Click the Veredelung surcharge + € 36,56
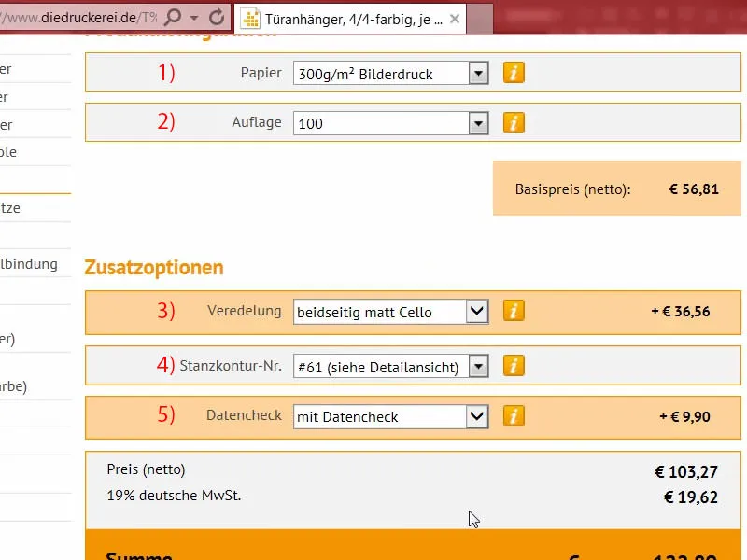747x560 pixels. click(681, 312)
